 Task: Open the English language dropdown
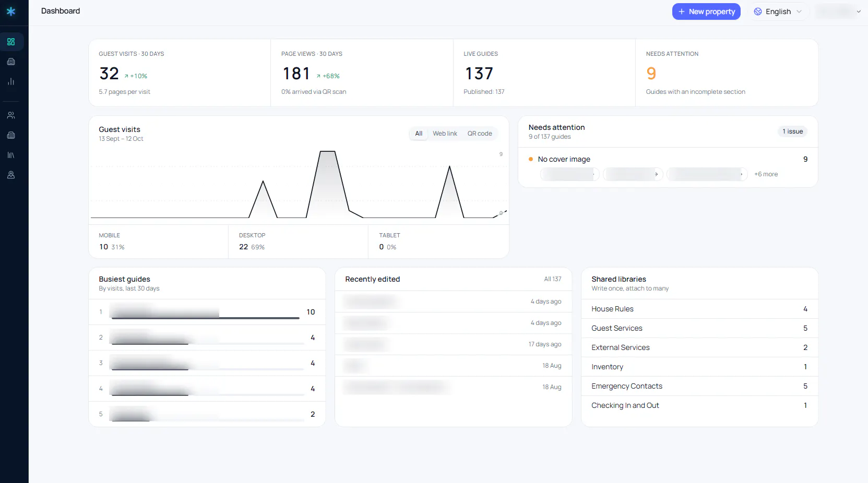pos(778,11)
